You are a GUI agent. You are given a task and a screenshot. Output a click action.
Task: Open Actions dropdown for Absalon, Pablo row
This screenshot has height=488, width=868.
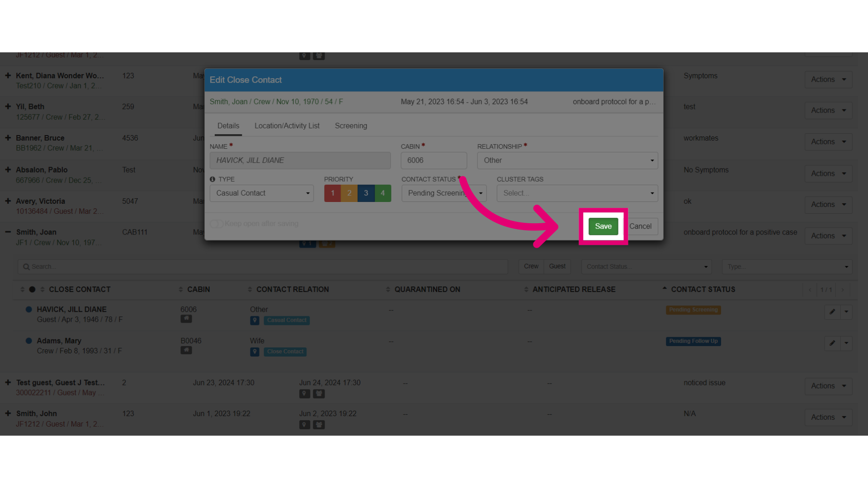(828, 174)
